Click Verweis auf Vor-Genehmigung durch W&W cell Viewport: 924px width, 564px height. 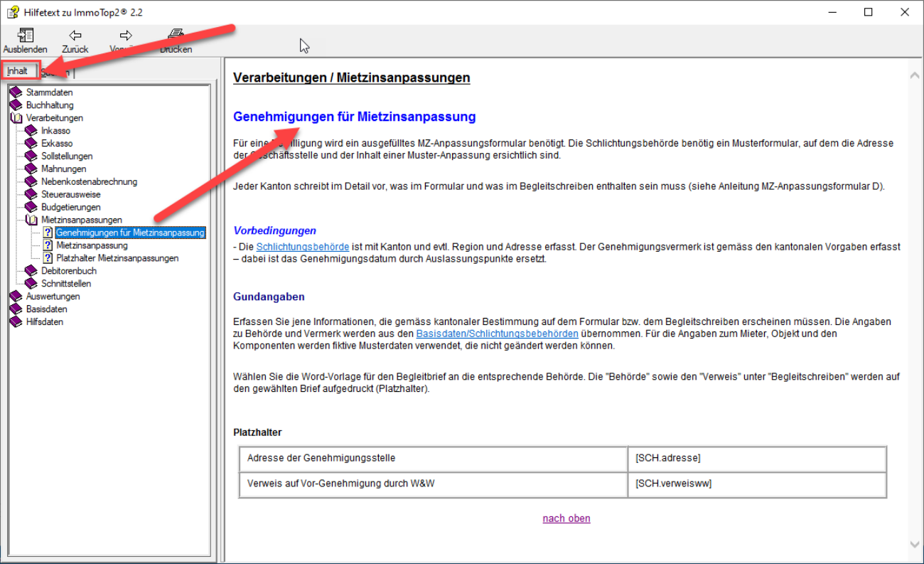[434, 484]
